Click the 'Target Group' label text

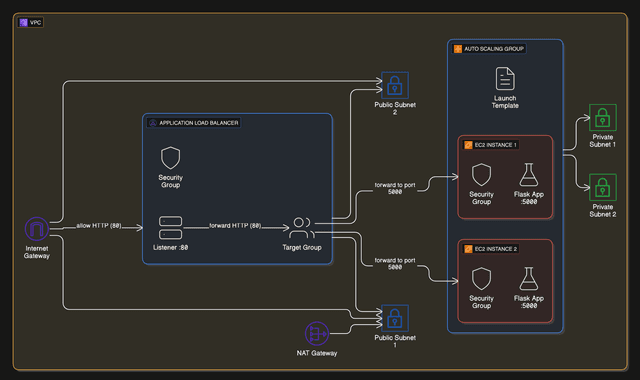(302, 247)
